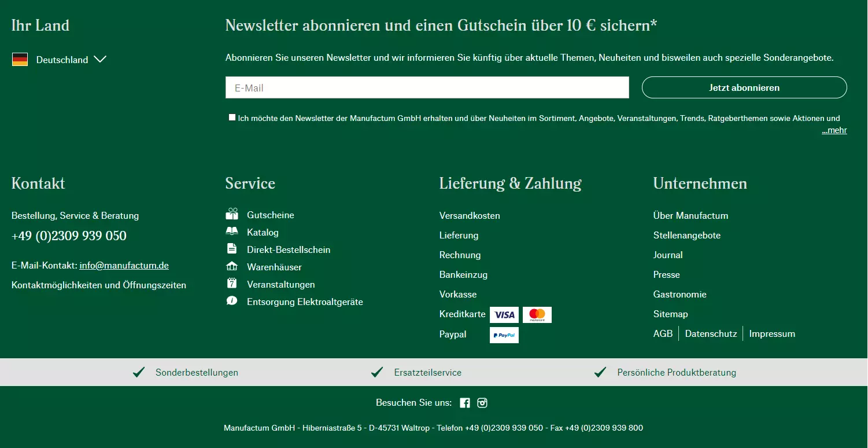The image size is (868, 448).
Task: Click the Unternehmen heading
Action: click(700, 183)
